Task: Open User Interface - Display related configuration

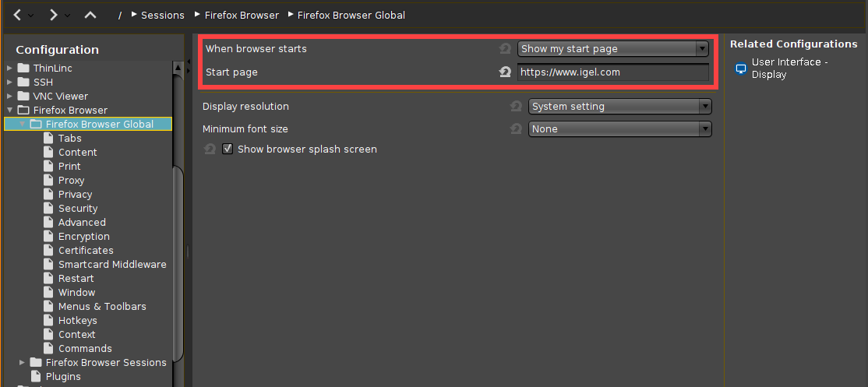Action: tap(789, 69)
